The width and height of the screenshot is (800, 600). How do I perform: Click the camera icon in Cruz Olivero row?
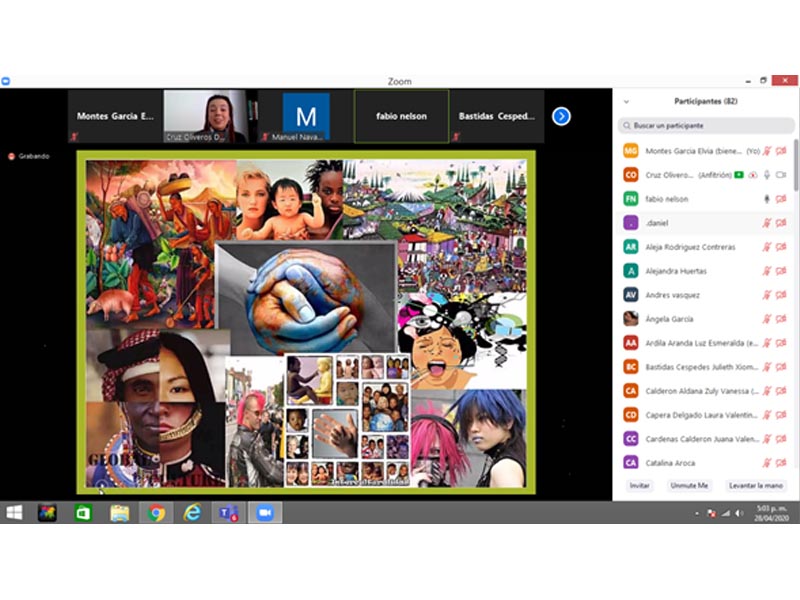781,175
